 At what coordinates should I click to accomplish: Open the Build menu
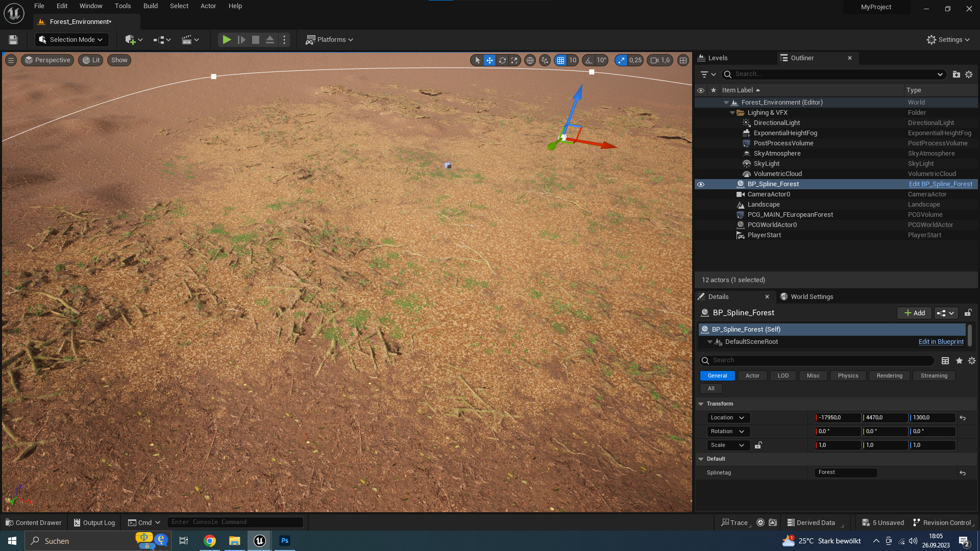[x=150, y=6]
